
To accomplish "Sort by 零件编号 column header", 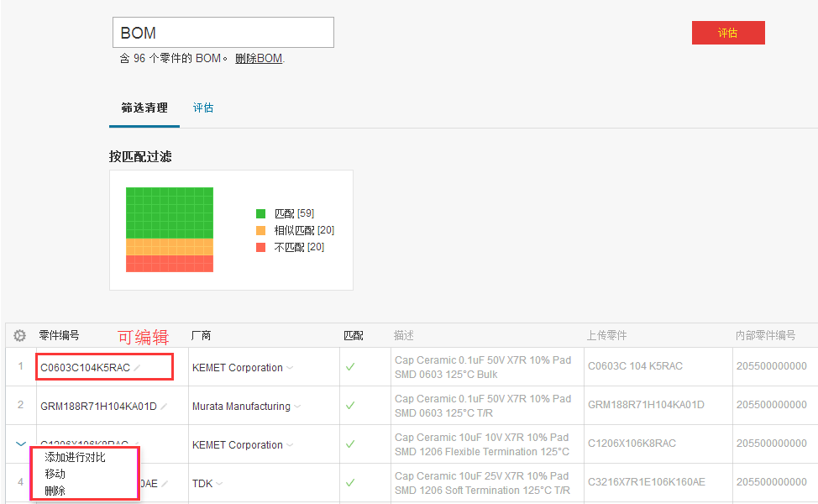I will pos(59,335).
